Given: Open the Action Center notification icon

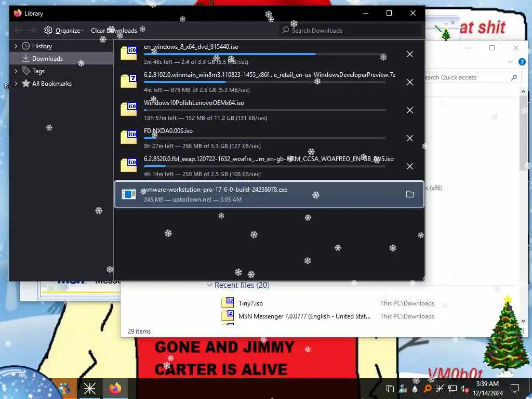Looking at the screenshot, I should coord(515,389).
